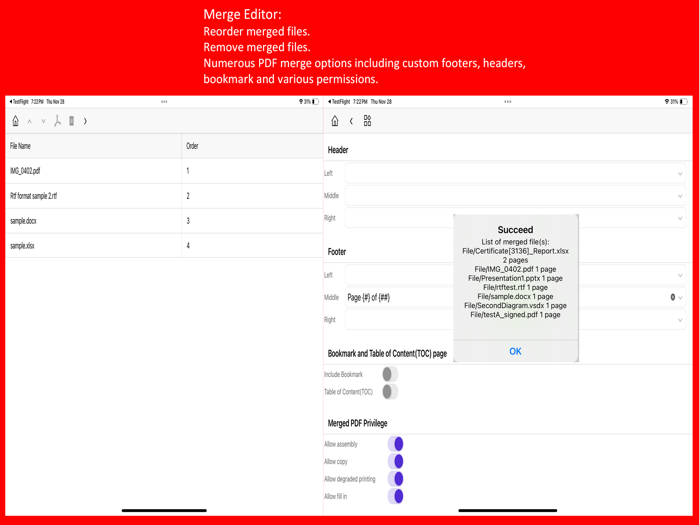
Task: Click order cell 4 for sample.xlsx
Action: (x=252, y=246)
